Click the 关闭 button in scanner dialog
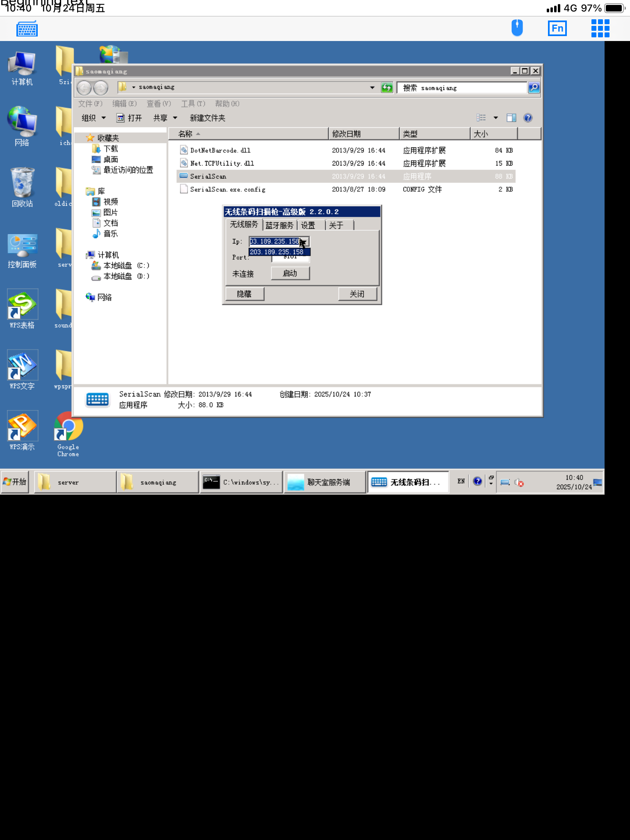The image size is (630, 840). point(357,294)
